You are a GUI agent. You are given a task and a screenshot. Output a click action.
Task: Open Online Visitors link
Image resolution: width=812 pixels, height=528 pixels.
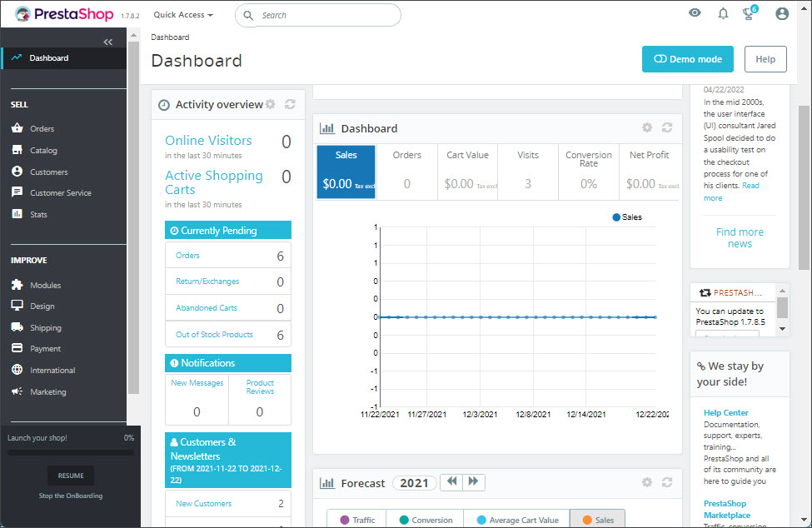[x=208, y=140]
